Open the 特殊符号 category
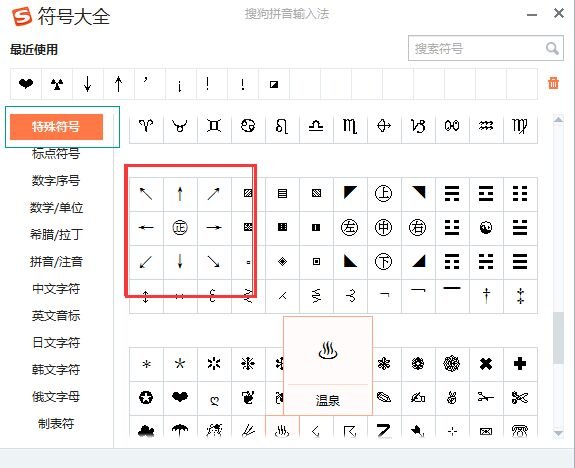 56,127
